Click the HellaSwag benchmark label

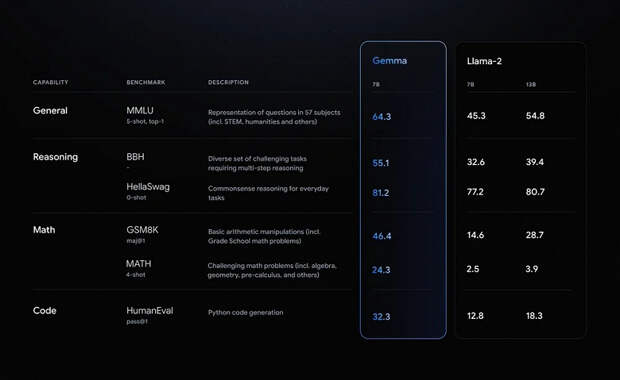pyautogui.click(x=148, y=187)
